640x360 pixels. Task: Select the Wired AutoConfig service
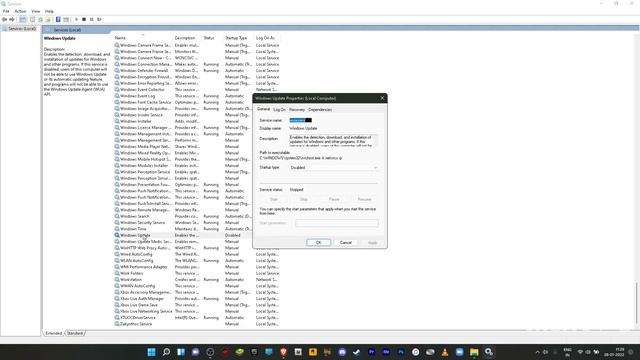coord(197,254)
